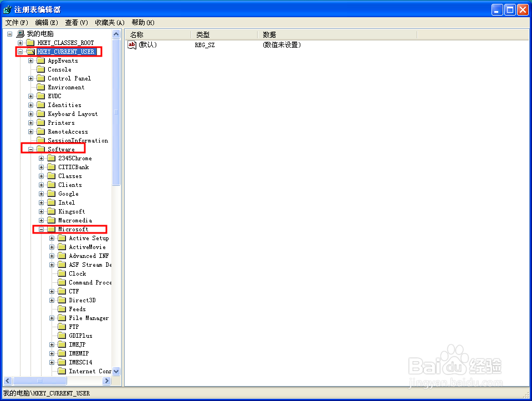Click the 数据 column header
This screenshot has width=532, height=401.
pyautogui.click(x=337, y=34)
